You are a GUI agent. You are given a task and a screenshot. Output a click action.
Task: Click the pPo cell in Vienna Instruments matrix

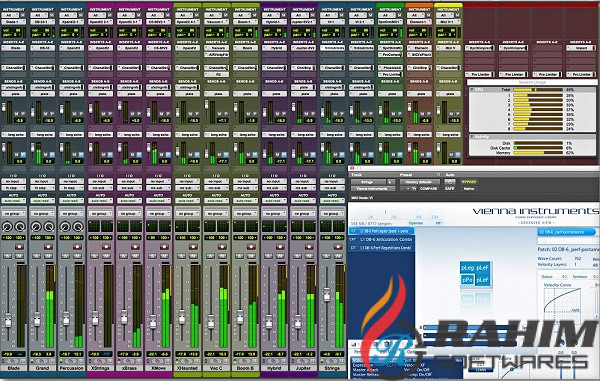468,280
